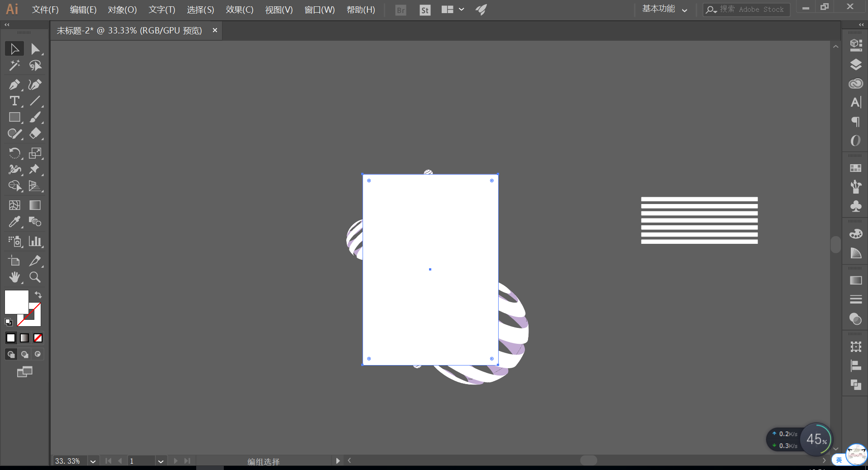Viewport: 868px width, 470px height.
Task: Open the Layers panel
Action: point(855,64)
